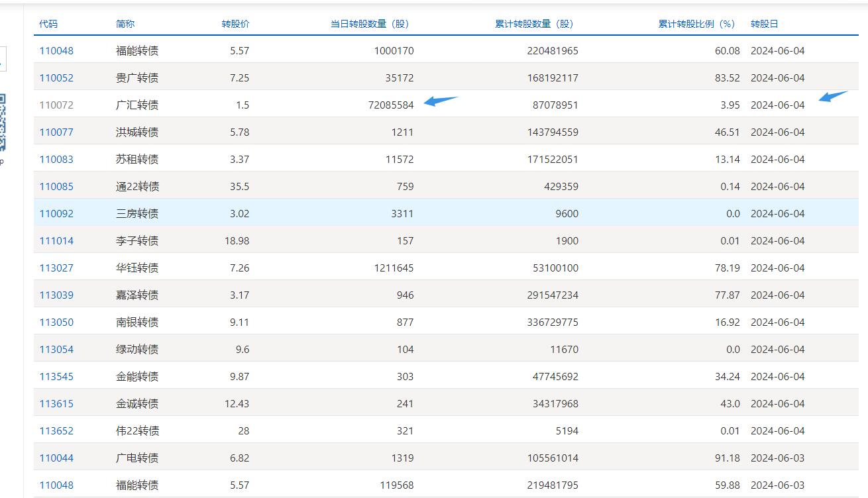Click code 113050 for 南银转债

56,323
